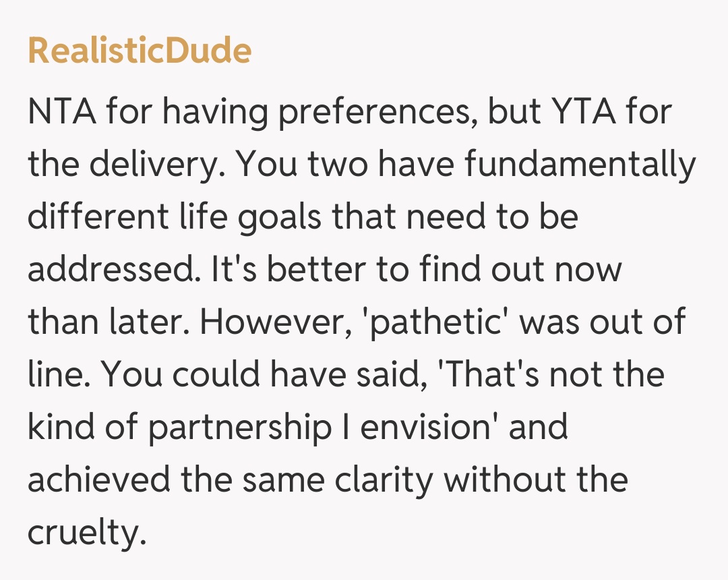The height and width of the screenshot is (580, 728).
Task: Click the word 'partnership' in the comment
Action: (x=239, y=428)
